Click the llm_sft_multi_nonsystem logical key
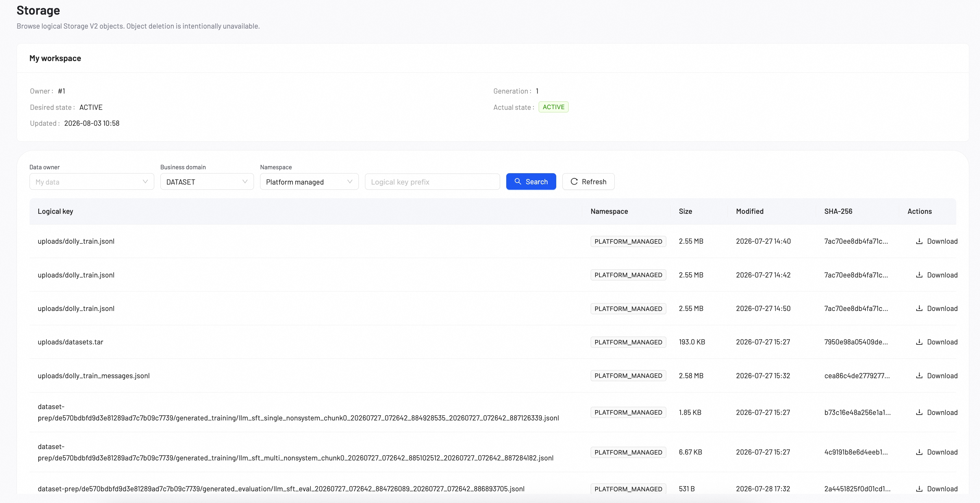The image size is (980, 503). coord(295,452)
